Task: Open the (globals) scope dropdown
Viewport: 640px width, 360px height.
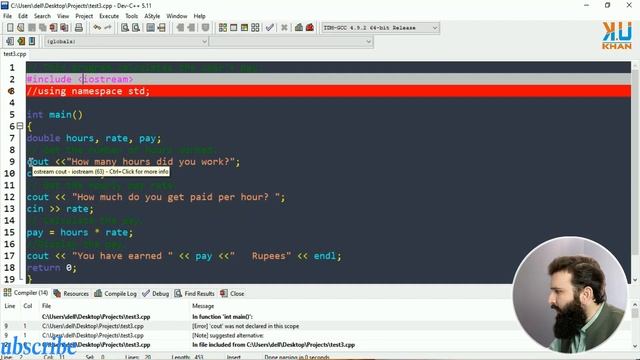Action: click(127, 41)
